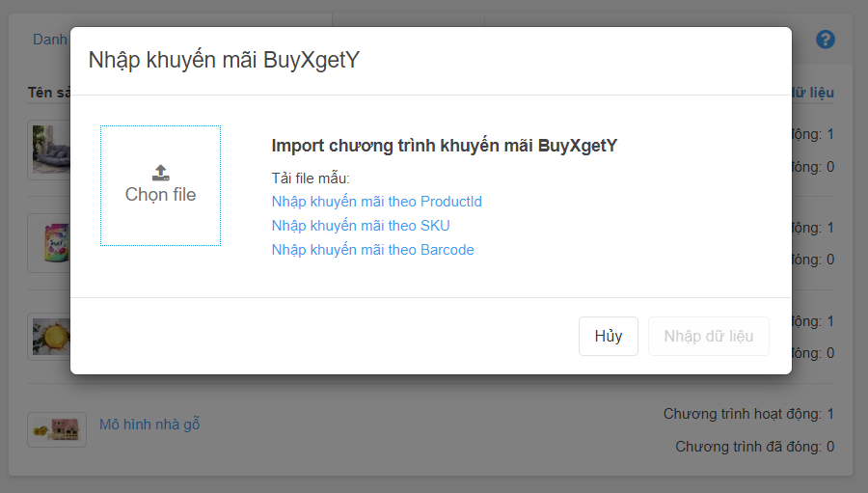The height and width of the screenshot is (493, 868).
Task: Open the Danh tab behind the dialog
Action: (50, 40)
